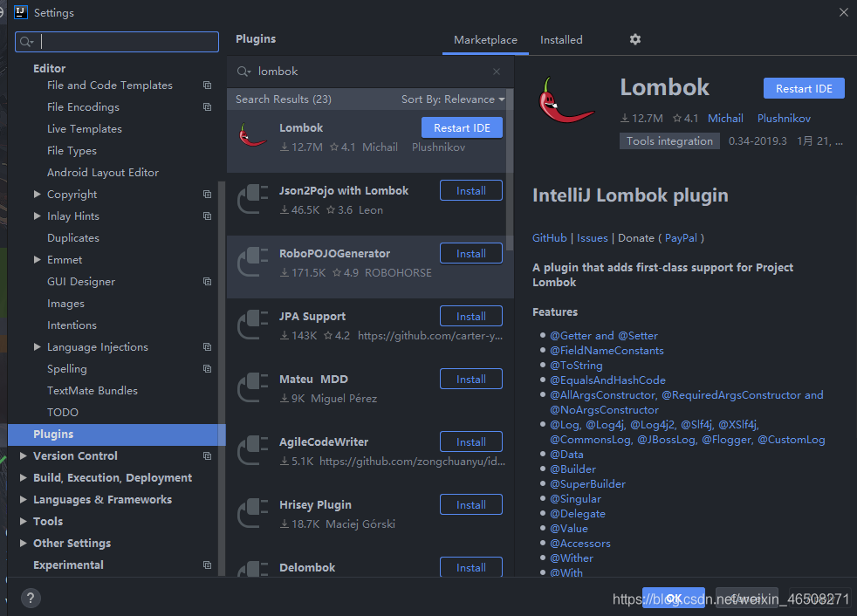857x616 pixels.
Task: Click the AgileCodeWriter plugin icon
Action: [253, 450]
